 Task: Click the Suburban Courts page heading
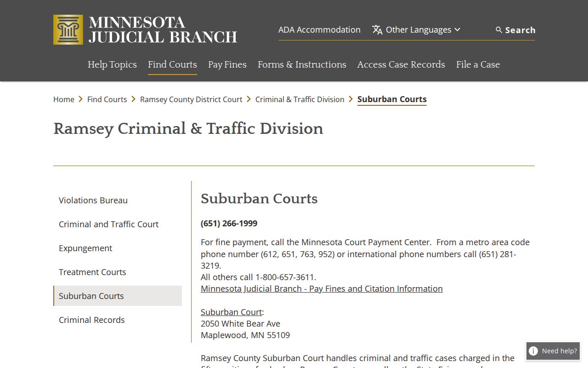pyautogui.click(x=259, y=199)
